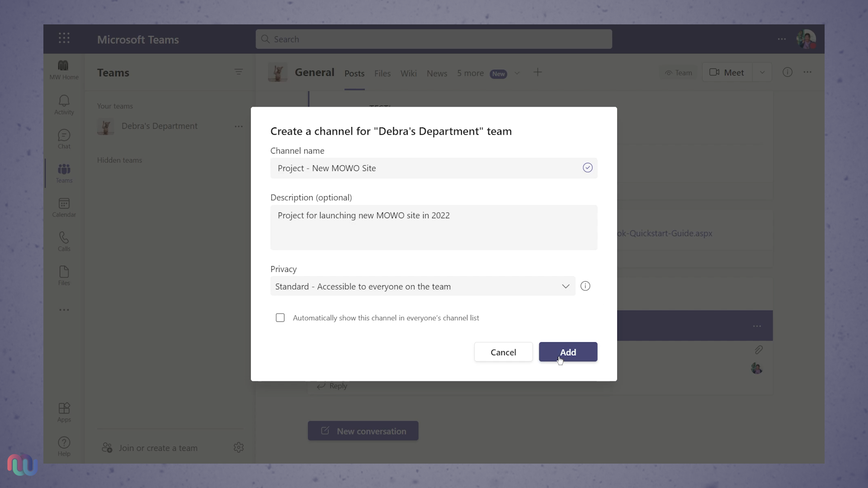Expand the 5 more tabs chevron
Screen dimensions: 868x488
517,73
